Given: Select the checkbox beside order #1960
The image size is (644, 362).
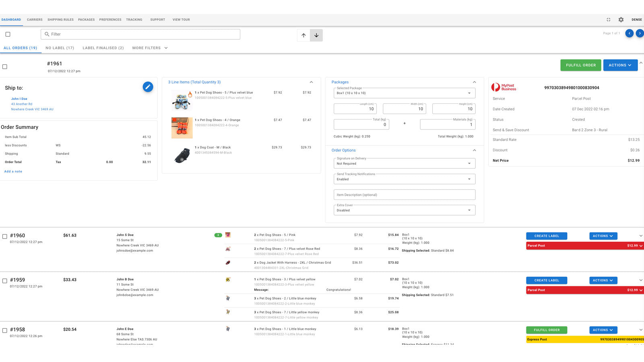Looking at the screenshot, I should (x=5, y=237).
